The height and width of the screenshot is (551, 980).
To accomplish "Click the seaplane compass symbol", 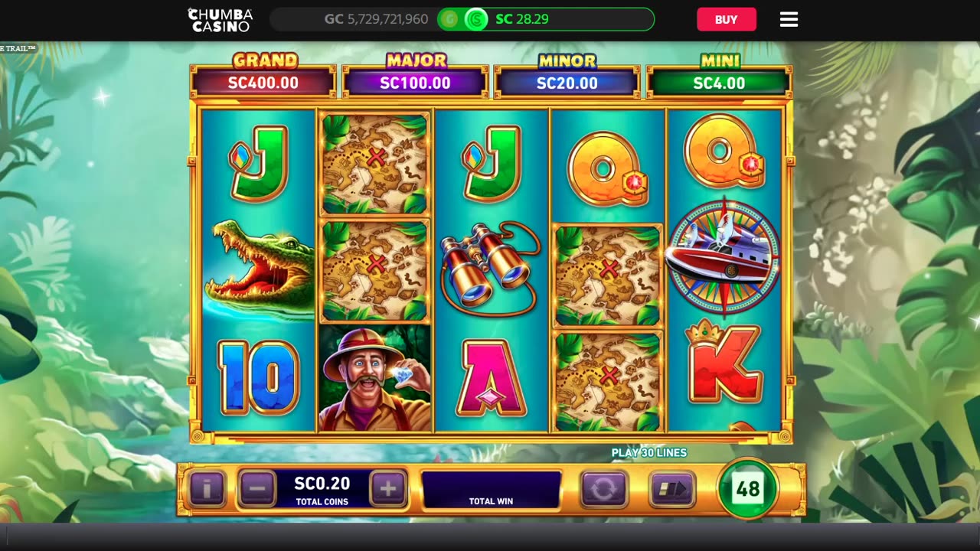I will [724, 258].
